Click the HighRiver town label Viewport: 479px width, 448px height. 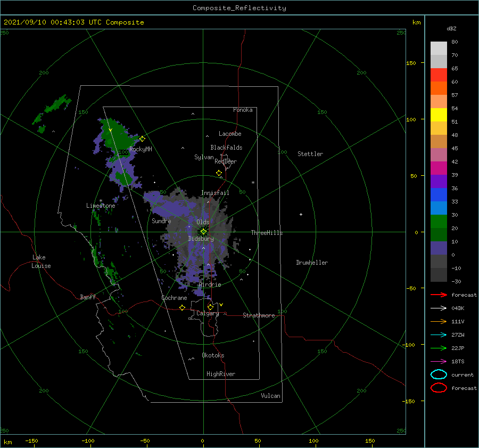221,374
